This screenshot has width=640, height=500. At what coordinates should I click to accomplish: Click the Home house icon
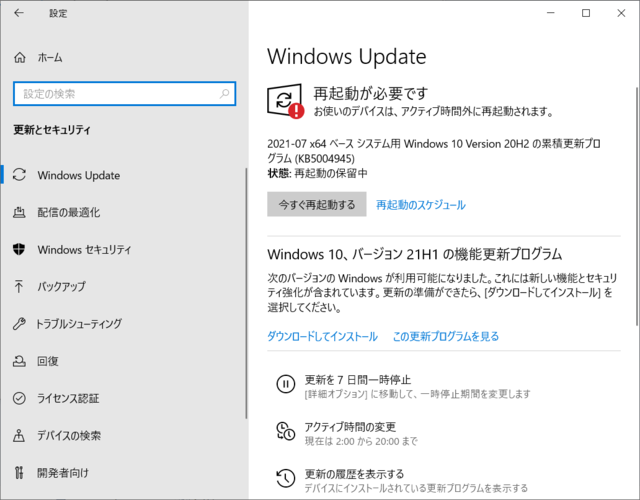[x=20, y=58]
